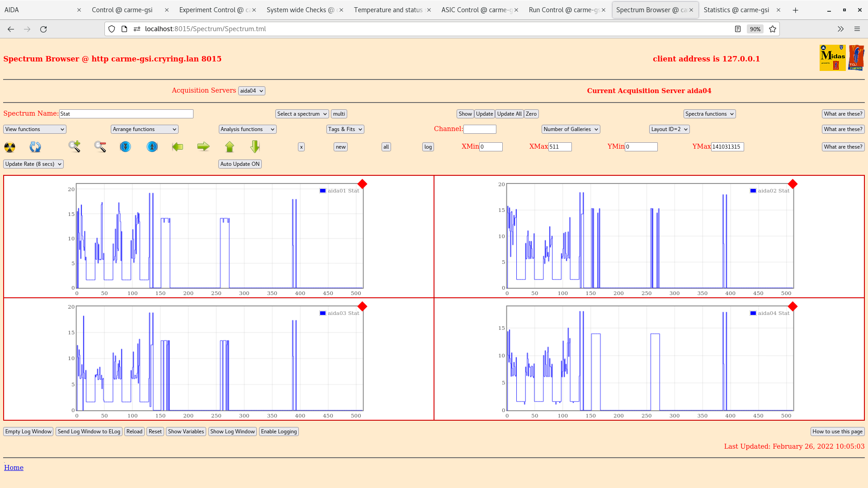
Task: Expand the Tags & Fits dropdown
Action: 345,129
